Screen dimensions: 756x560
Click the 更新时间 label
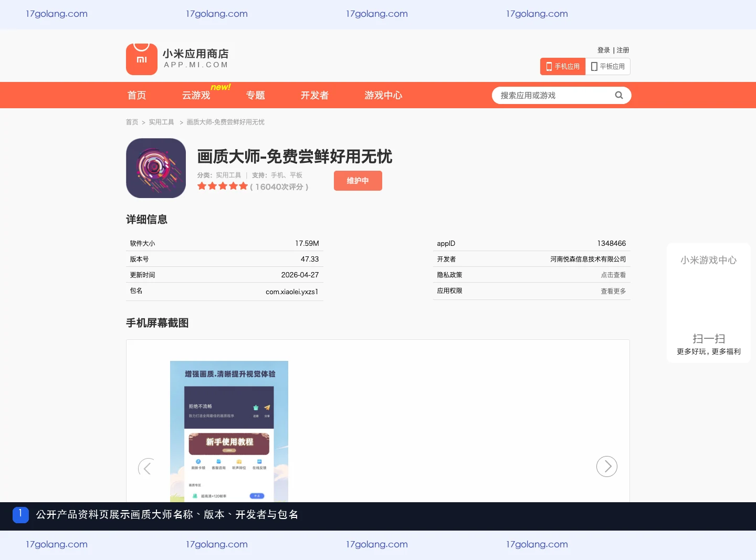(142, 275)
